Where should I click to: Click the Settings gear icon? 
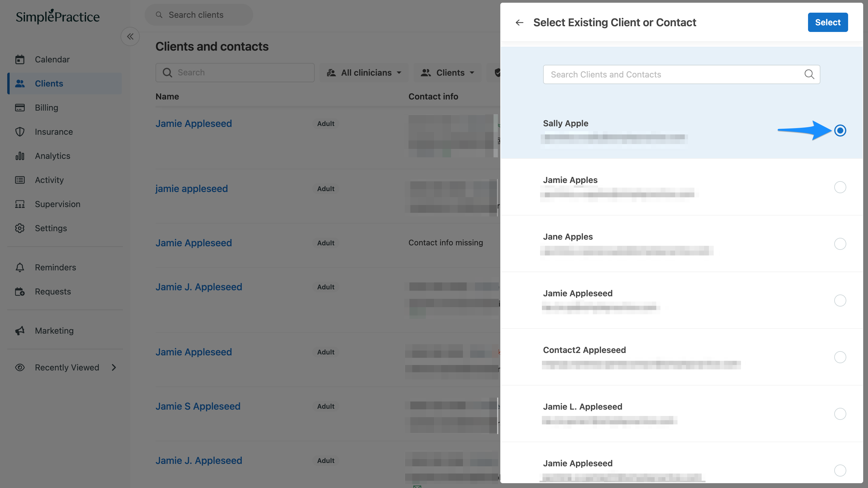pyautogui.click(x=20, y=228)
